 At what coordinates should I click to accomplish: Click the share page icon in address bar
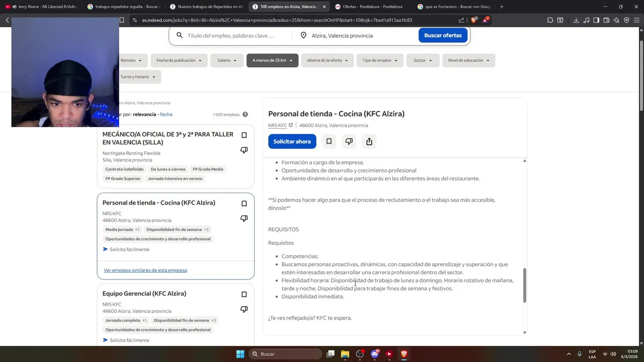461,20
